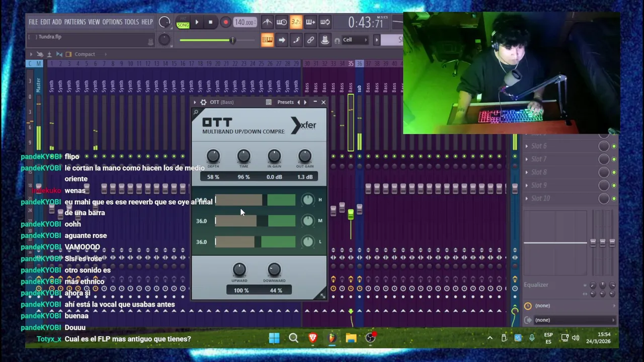The height and width of the screenshot is (362, 644).
Task: Toggle Slot 9 enable LED
Action: pyautogui.click(x=614, y=186)
